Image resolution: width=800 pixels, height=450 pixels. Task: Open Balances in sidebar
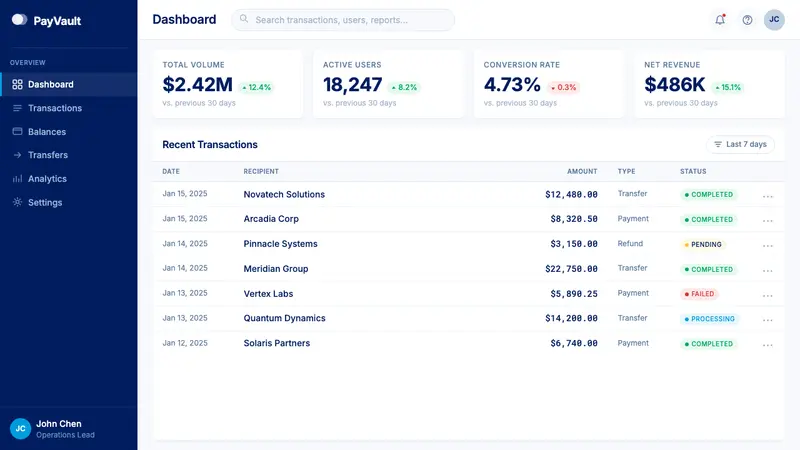pos(68,132)
